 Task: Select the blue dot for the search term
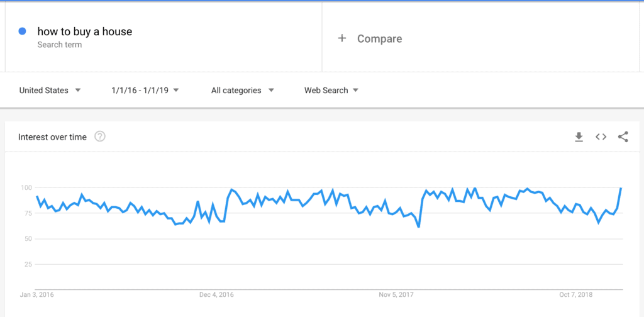23,31
